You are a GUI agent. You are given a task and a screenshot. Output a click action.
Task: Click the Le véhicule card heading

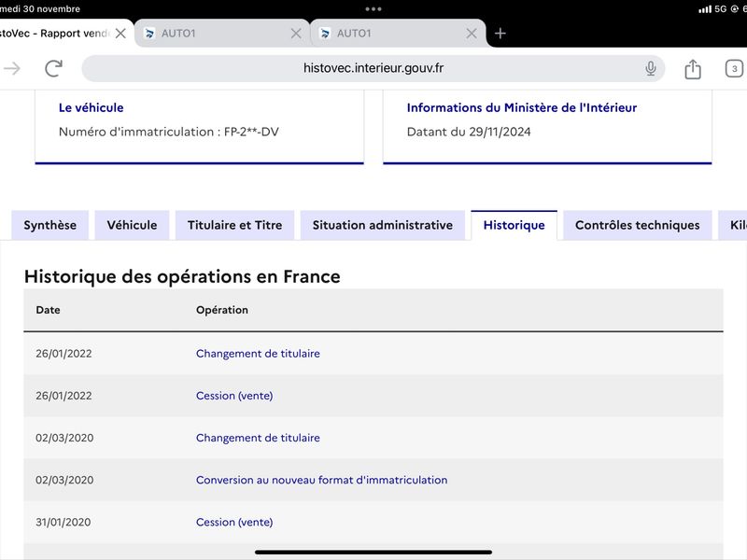(x=91, y=107)
